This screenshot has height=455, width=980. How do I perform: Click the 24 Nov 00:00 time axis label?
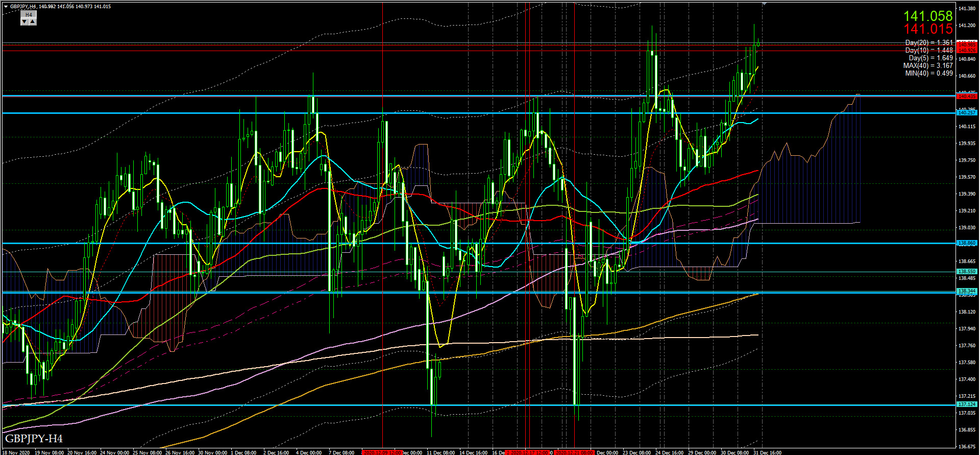coord(115,452)
